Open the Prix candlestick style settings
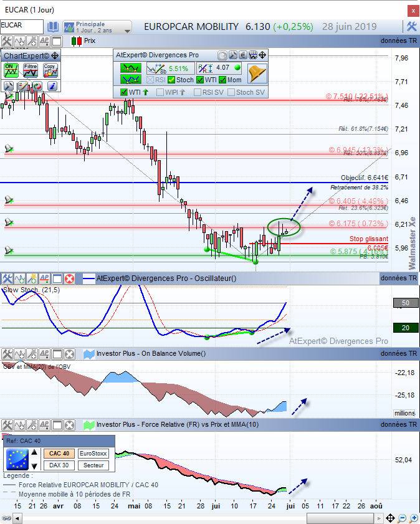Screen dimensions: 420x524 point(77,41)
